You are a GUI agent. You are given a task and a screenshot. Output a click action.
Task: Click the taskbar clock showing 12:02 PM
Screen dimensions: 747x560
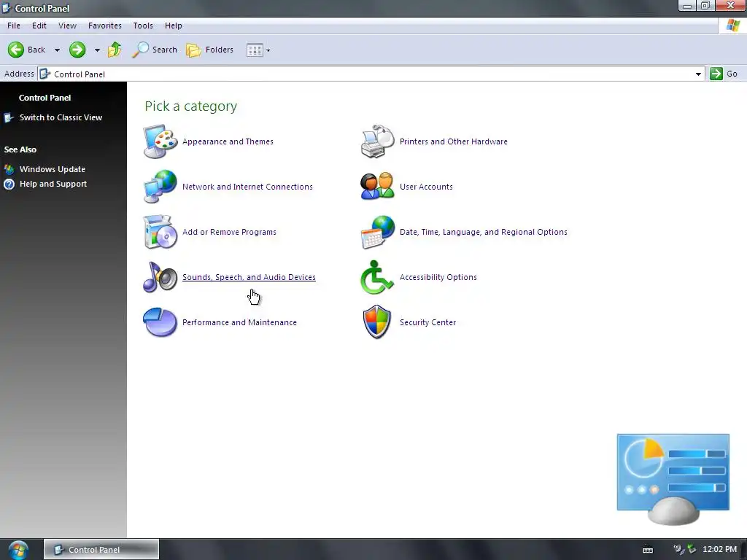click(x=719, y=550)
